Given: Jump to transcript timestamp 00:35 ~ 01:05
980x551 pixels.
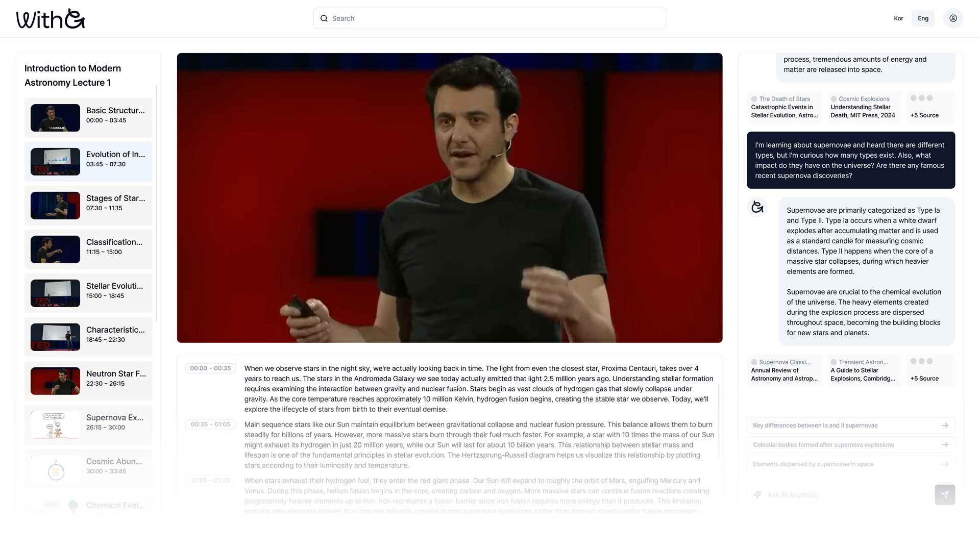Looking at the screenshot, I should 210,424.
